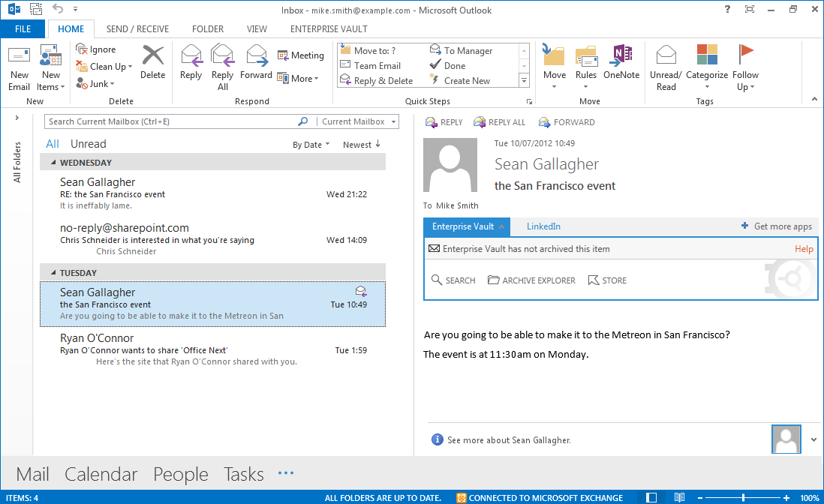Open Quick Steps dialog launcher

(529, 101)
